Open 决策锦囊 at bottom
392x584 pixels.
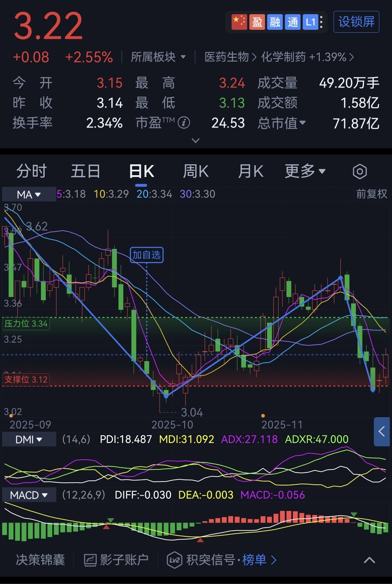tap(40, 560)
